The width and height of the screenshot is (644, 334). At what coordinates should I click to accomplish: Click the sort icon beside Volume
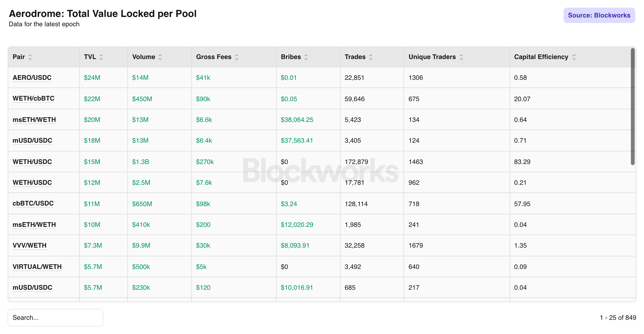click(x=160, y=57)
